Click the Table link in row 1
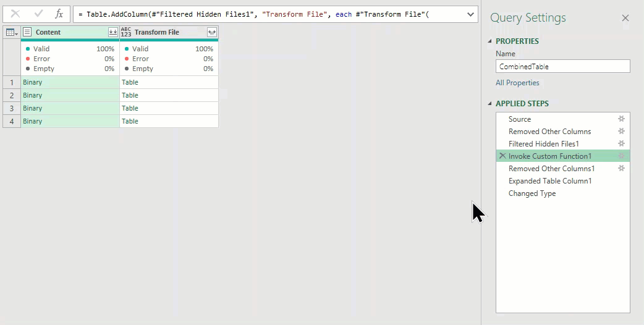The width and height of the screenshot is (644, 325). [x=130, y=82]
